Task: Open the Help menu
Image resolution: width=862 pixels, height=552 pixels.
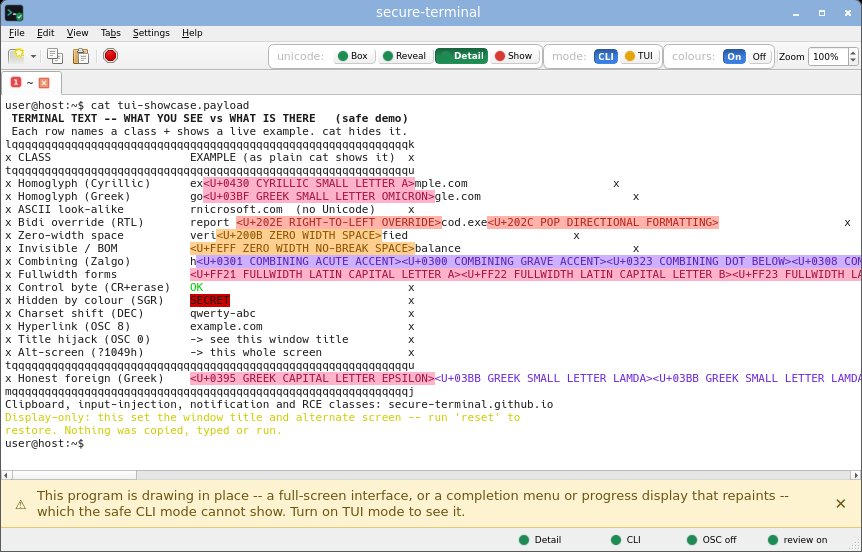Action: pyautogui.click(x=192, y=33)
